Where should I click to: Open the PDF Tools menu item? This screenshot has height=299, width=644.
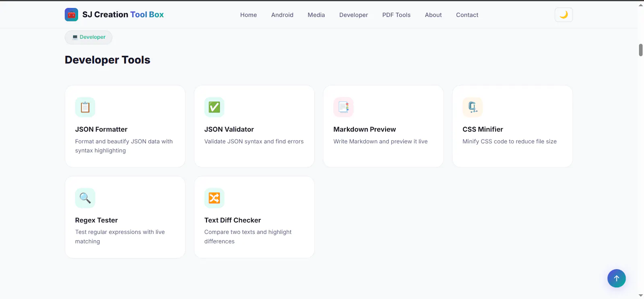396,15
